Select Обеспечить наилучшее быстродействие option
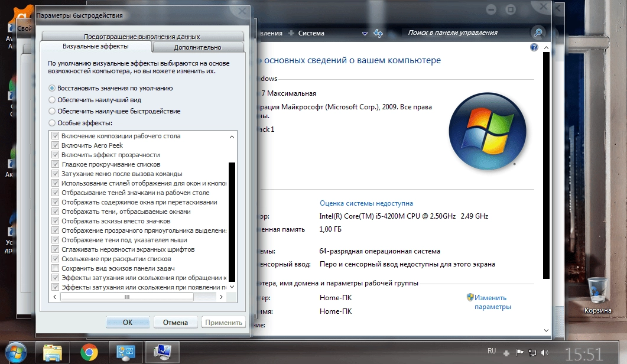Image resolution: width=627 pixels, height=364 pixels. click(x=52, y=111)
